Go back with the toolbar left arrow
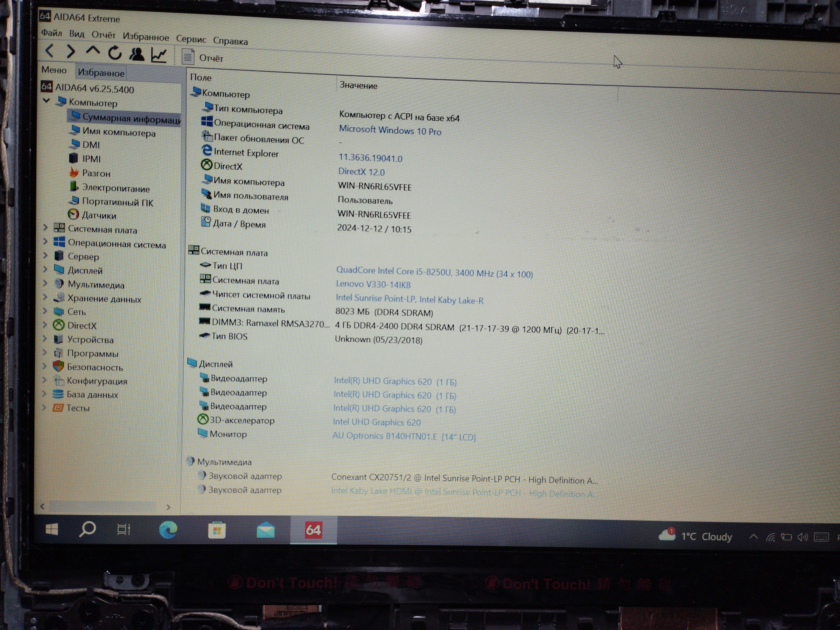840x630 pixels. (49, 51)
